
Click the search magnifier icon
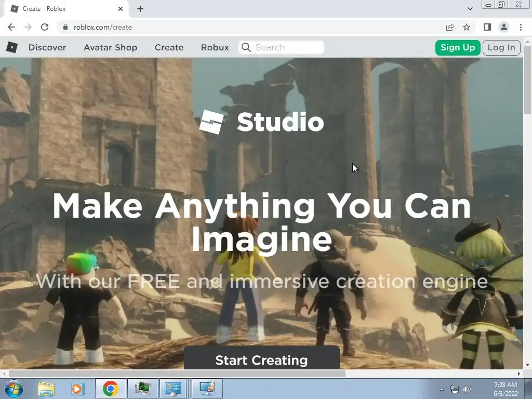click(246, 47)
